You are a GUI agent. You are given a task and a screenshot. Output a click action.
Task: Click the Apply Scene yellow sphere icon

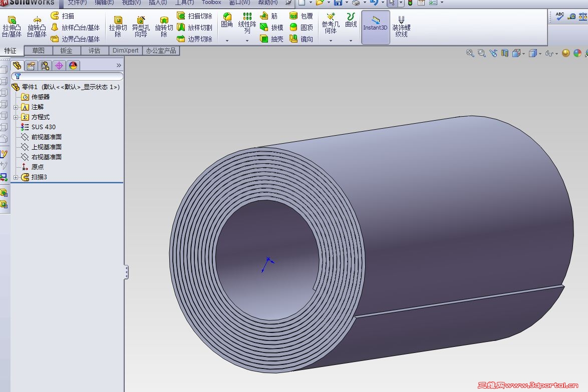[566, 53]
